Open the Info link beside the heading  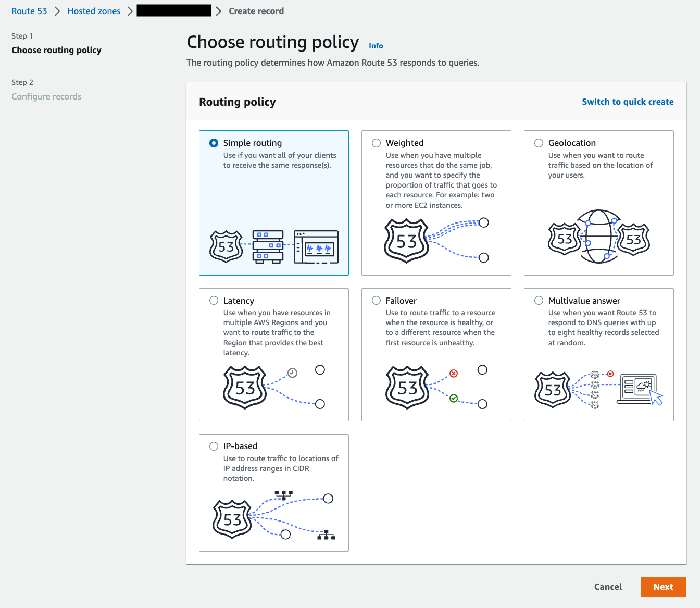click(x=376, y=46)
